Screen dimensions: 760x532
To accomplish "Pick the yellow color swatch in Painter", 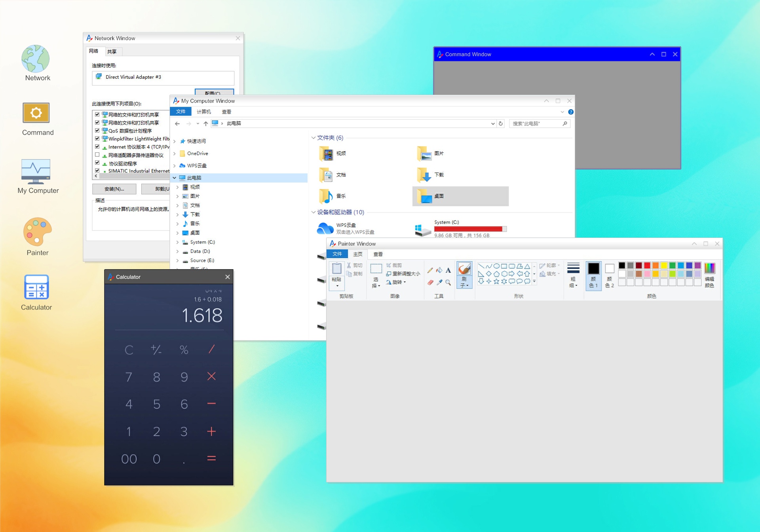I will tap(664, 266).
